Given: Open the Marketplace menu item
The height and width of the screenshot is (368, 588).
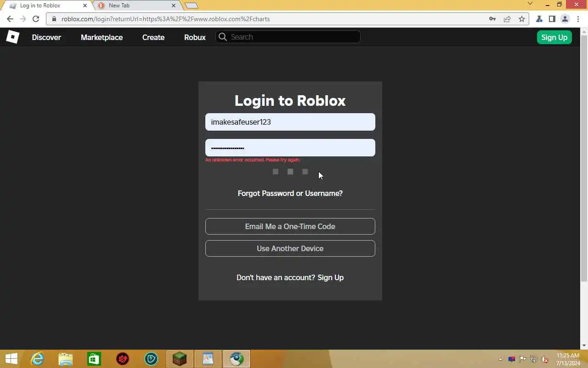Looking at the screenshot, I should [x=102, y=37].
